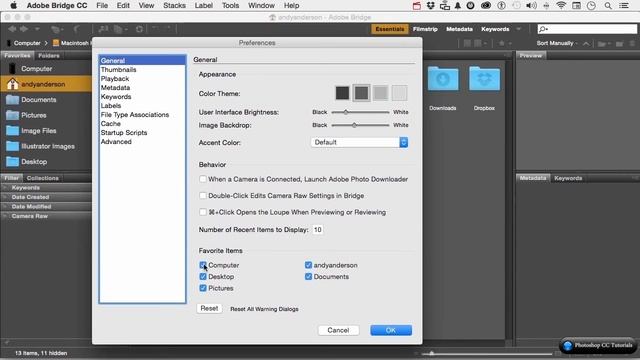Enable Click Opens the Loupe checkbox

[203, 212]
